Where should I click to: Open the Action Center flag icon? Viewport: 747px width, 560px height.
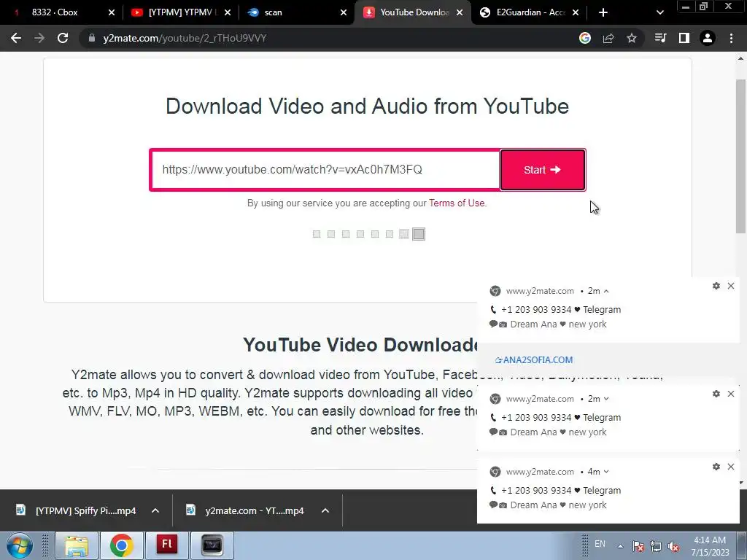[x=638, y=546]
